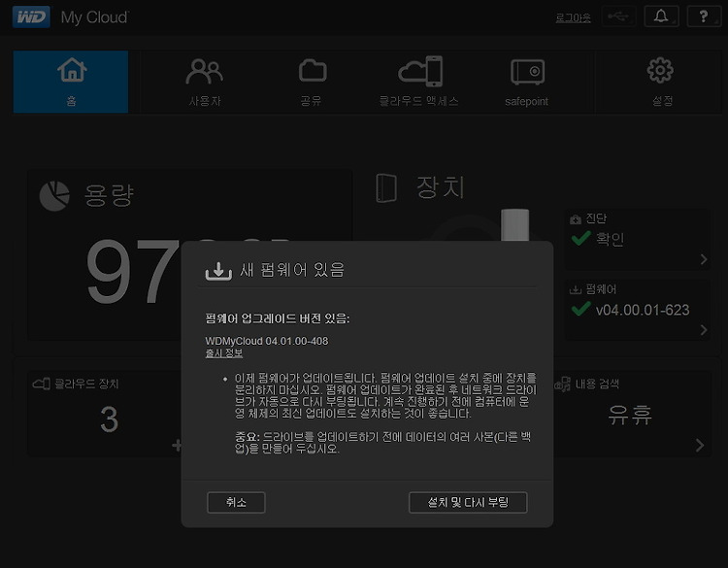Viewport: 728px width, 568px height.
Task: Open the 클라우드 액세스 tab
Action: [x=418, y=82]
